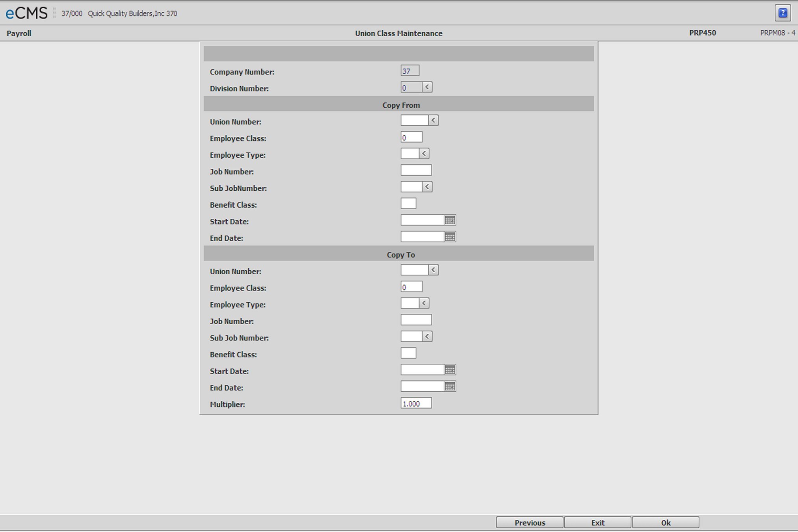Open Copy From Union Number lookup
798x532 pixels.
[433, 121]
